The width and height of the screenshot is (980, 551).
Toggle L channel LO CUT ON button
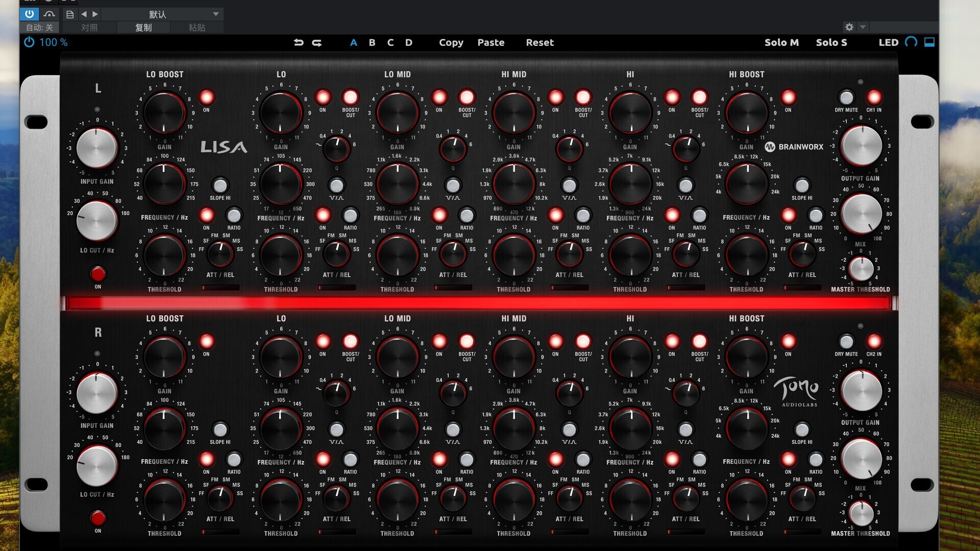pos(97,274)
